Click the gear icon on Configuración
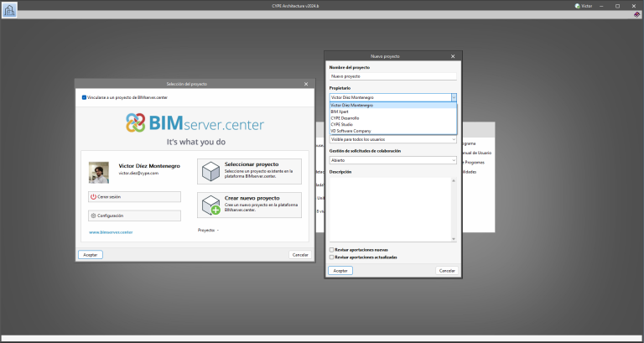This screenshot has height=343, width=644. click(93, 216)
